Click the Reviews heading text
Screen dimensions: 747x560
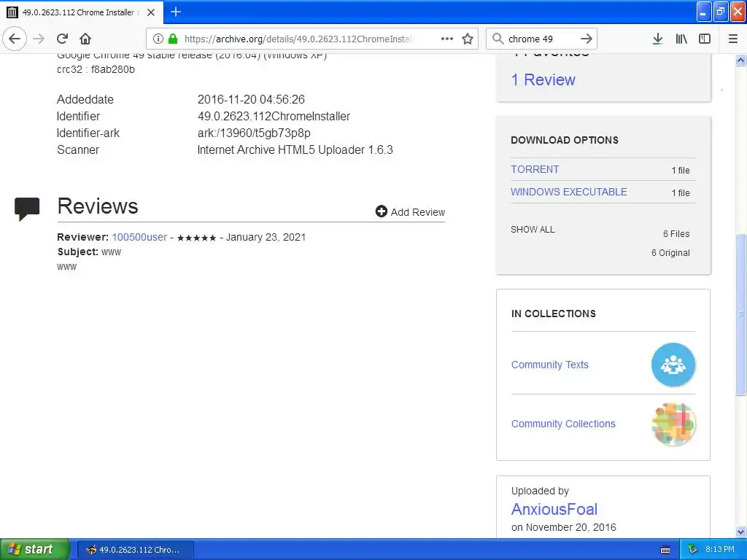[98, 206]
